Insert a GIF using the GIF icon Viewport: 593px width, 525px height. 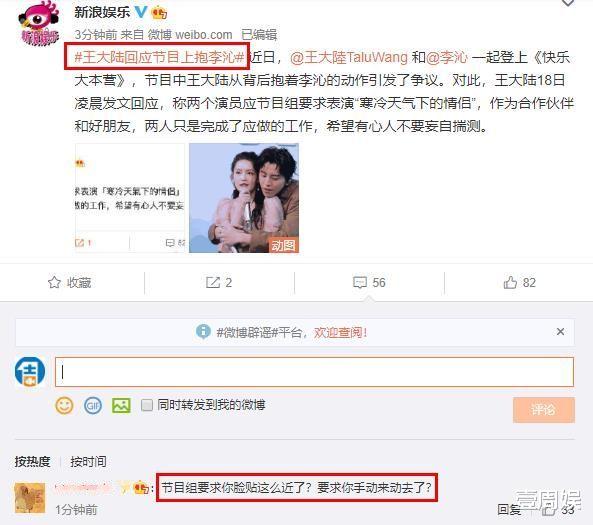pyautogui.click(x=93, y=406)
